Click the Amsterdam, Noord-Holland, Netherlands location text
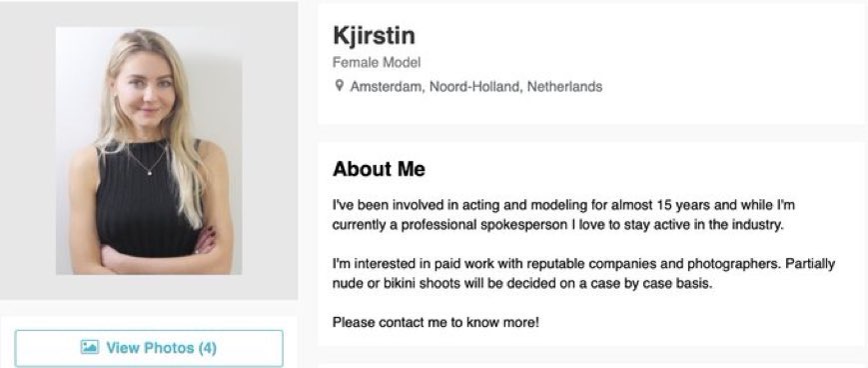 [x=476, y=87]
